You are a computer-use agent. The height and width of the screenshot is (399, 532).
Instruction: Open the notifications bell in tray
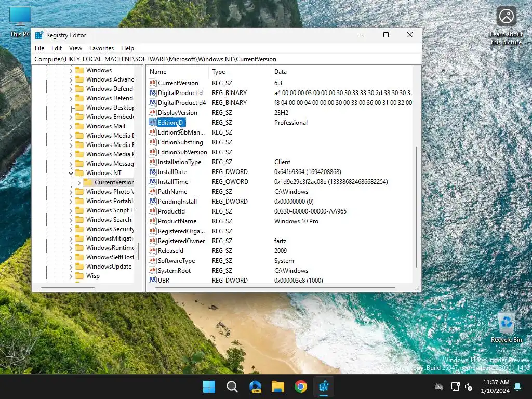518,387
